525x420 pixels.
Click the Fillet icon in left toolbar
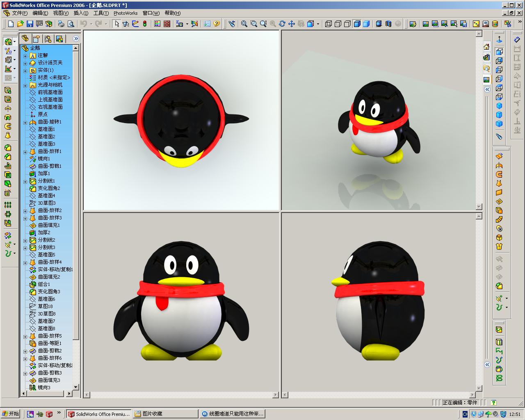click(8, 148)
